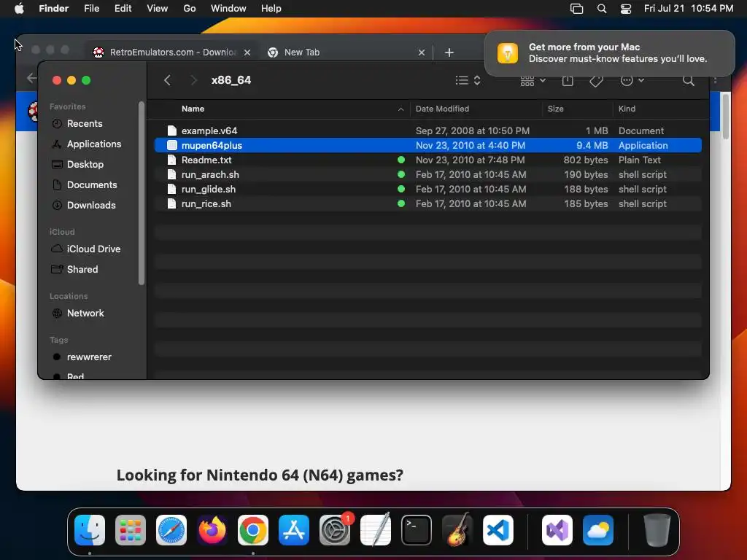Close the RetroEmulators.com Chrome tab
This screenshot has height=560, width=747.
point(247,52)
